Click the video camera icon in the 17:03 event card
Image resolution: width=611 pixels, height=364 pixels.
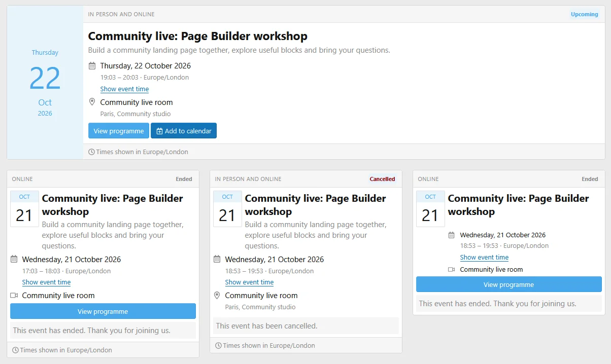14,295
